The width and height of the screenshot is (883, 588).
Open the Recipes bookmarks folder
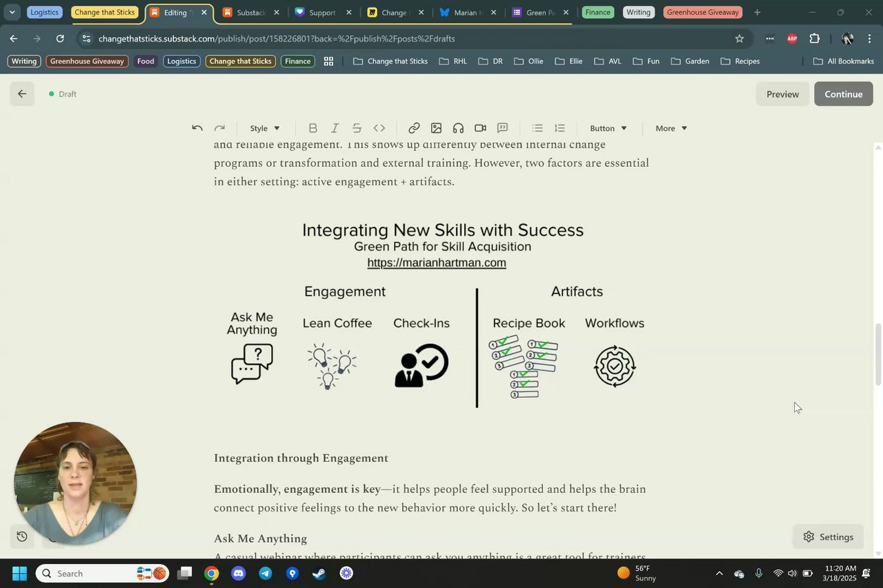click(x=740, y=61)
